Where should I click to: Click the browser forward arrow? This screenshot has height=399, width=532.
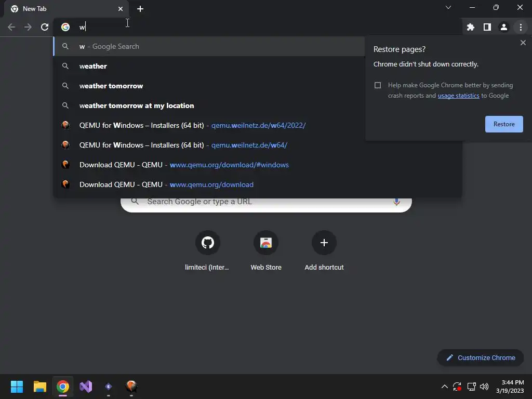coord(28,27)
